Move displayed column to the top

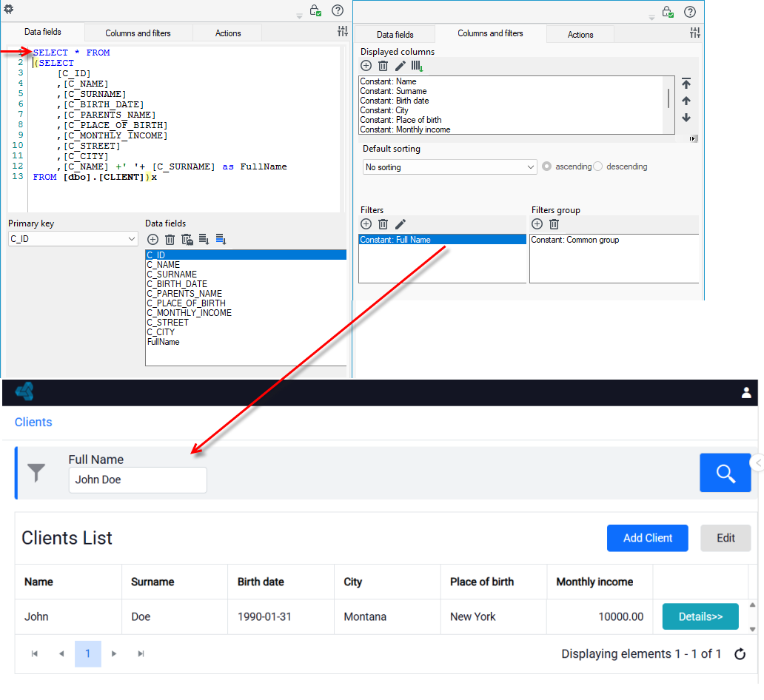point(686,84)
